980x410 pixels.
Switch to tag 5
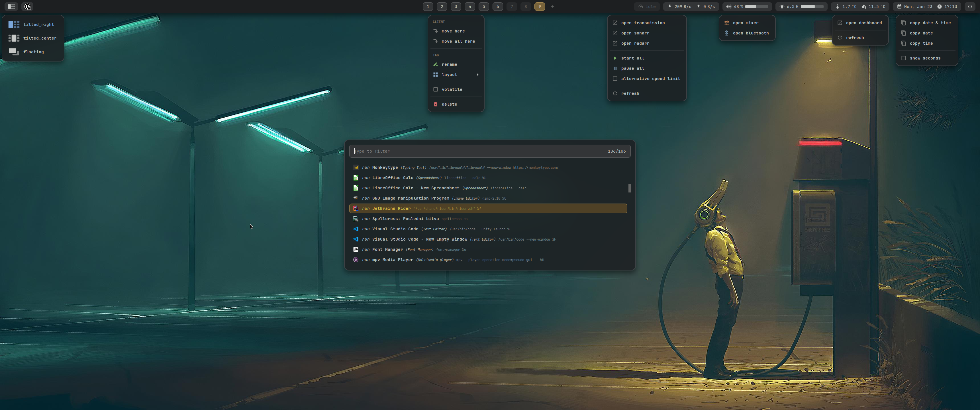[x=484, y=7]
